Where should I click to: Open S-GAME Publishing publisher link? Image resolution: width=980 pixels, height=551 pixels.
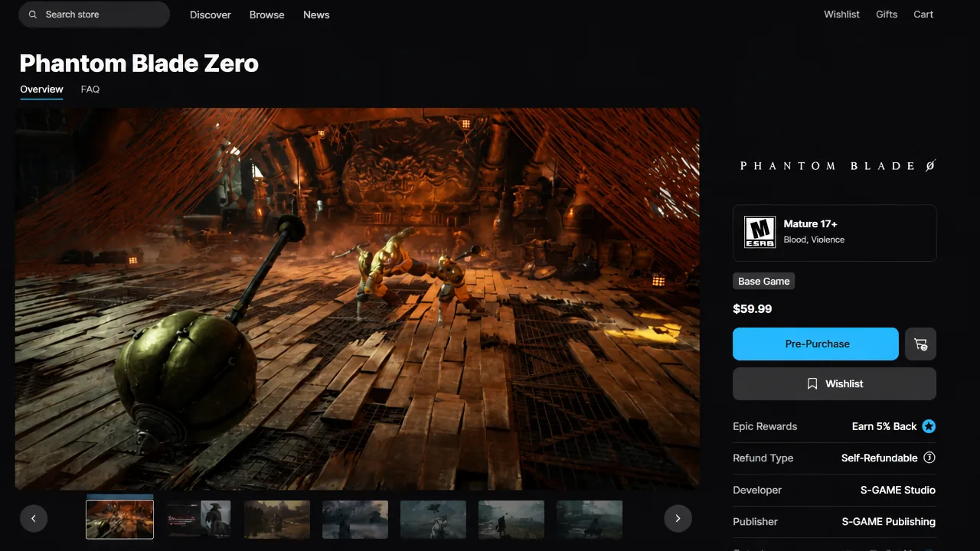(889, 521)
